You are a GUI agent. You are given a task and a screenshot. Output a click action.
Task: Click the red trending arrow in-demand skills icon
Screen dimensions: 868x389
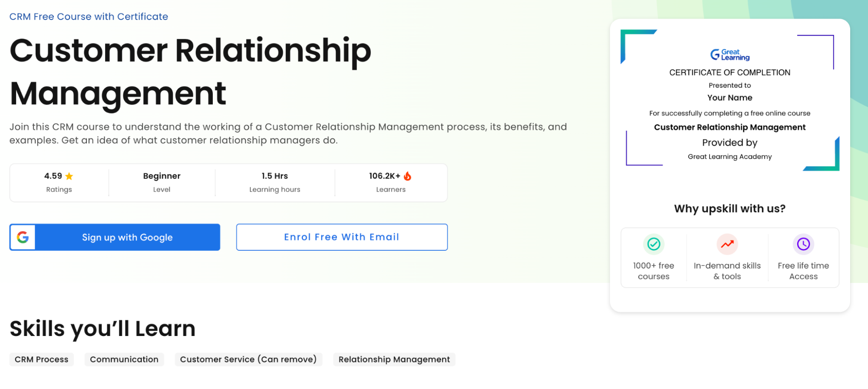(x=727, y=244)
